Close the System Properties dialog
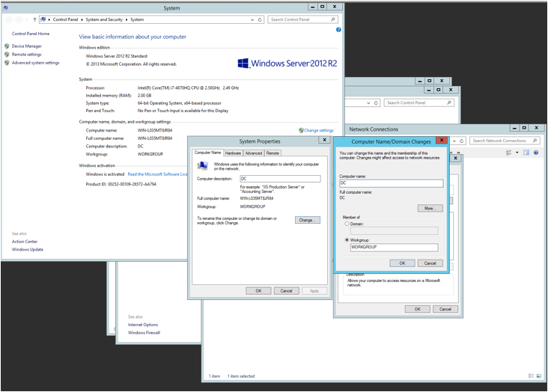548x392 pixels. 324,140
